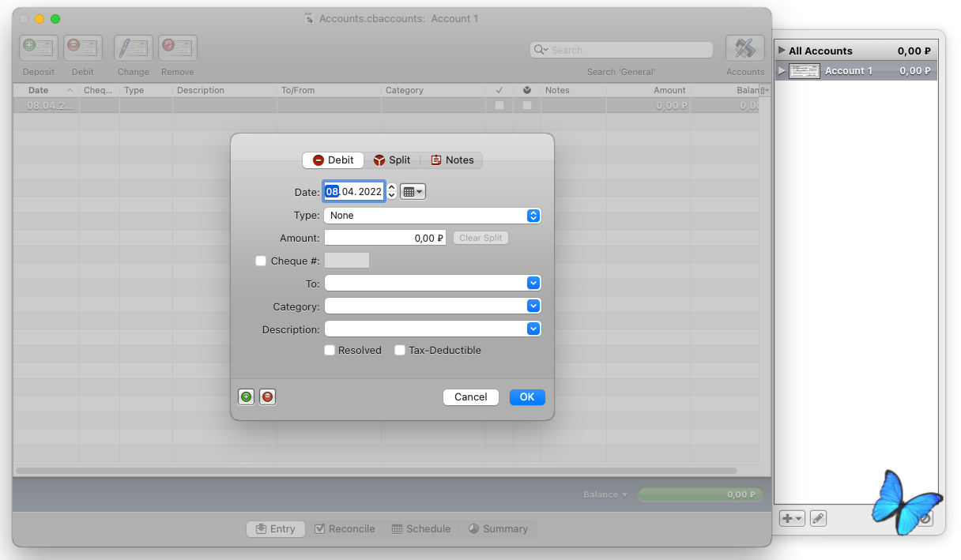The height and width of the screenshot is (560, 961).
Task: Open the Type dropdown
Action: click(x=432, y=216)
